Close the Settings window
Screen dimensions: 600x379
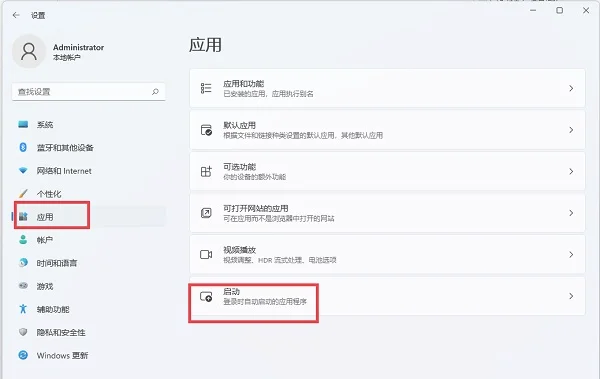(x=586, y=10)
